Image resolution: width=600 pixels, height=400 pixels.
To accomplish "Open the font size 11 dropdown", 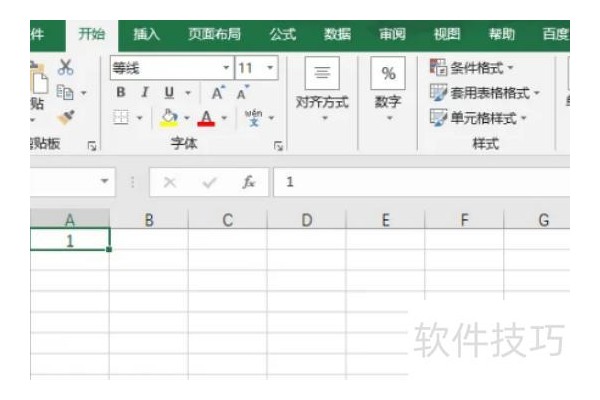I will (x=270, y=68).
